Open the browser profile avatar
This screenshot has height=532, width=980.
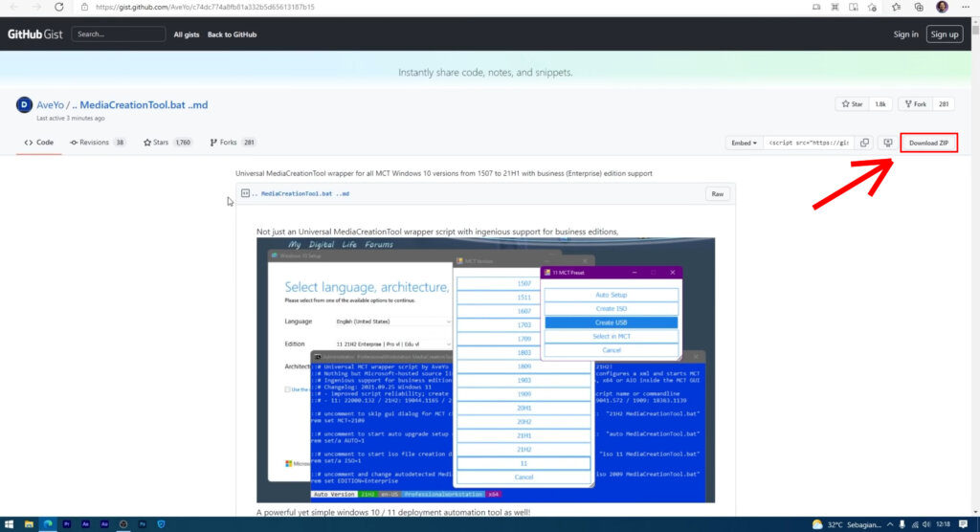point(942,7)
